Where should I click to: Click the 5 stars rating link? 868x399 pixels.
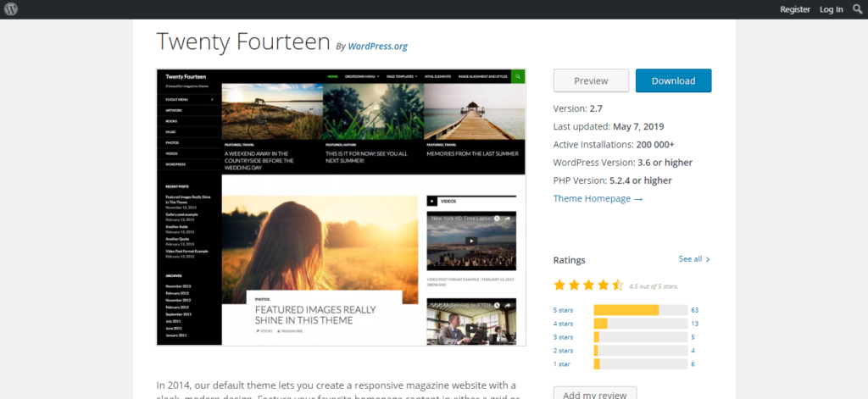[563, 310]
